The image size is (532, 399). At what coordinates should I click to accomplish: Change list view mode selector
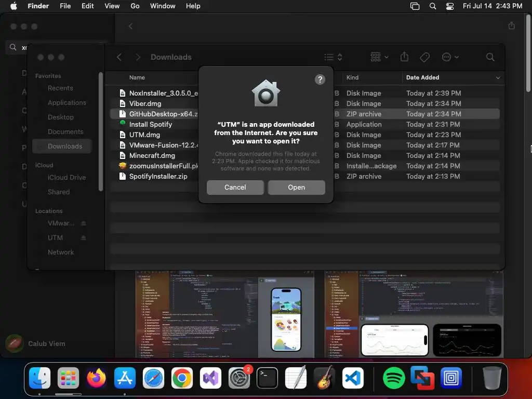tap(333, 57)
